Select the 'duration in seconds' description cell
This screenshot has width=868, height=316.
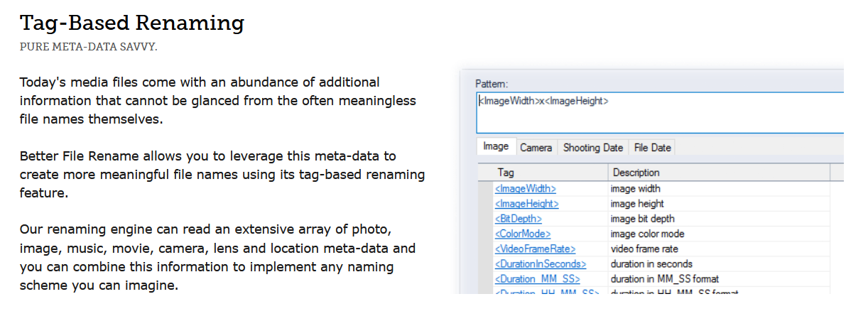point(652,263)
